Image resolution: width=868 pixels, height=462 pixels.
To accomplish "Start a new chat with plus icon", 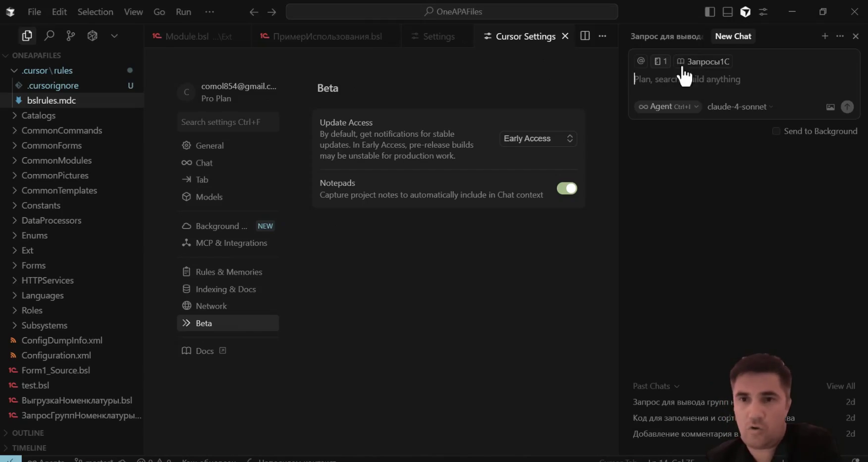I will [825, 36].
